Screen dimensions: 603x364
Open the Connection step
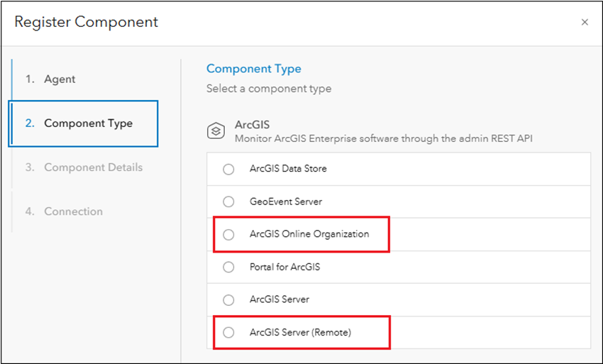(73, 211)
